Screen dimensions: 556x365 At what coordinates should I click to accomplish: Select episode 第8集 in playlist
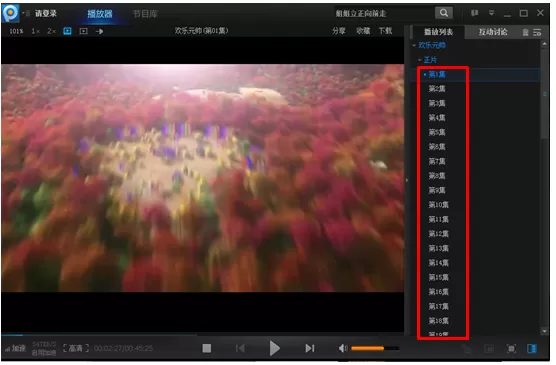click(x=437, y=176)
